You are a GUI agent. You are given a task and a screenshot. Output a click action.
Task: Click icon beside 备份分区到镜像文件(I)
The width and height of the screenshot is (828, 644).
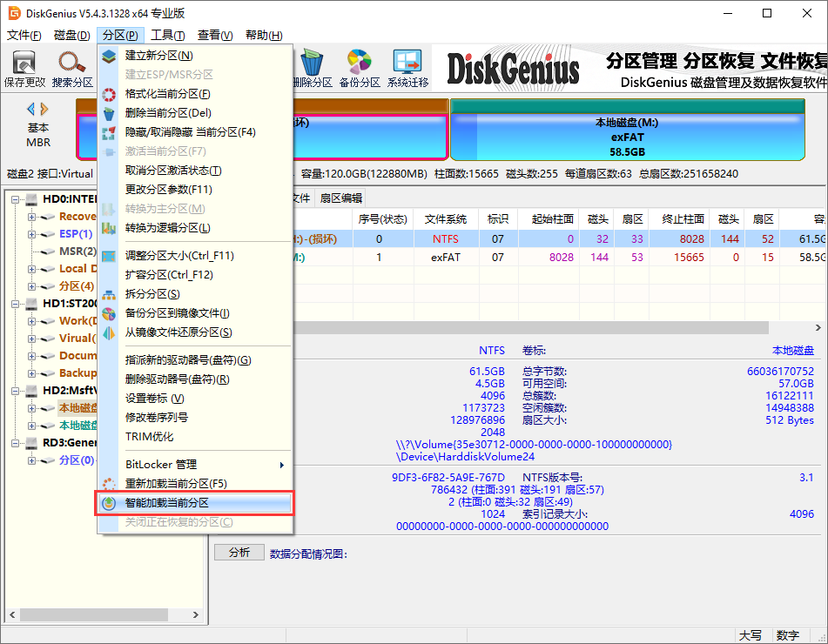tap(109, 313)
